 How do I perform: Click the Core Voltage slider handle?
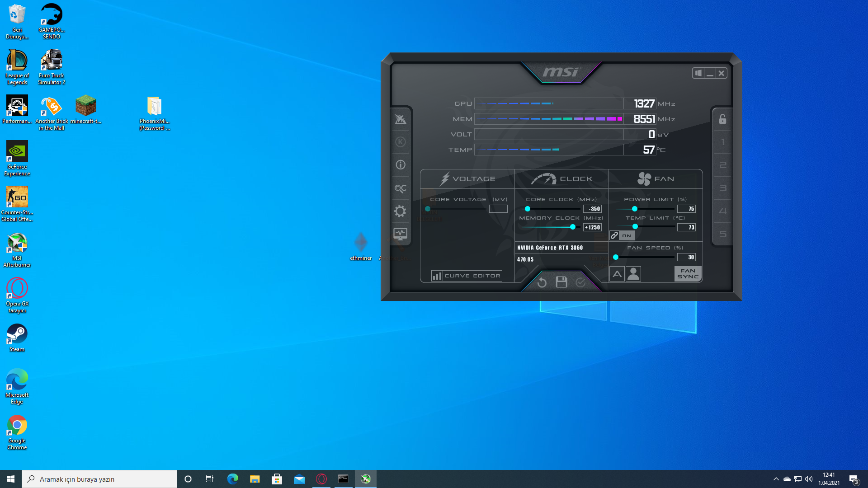tap(428, 209)
